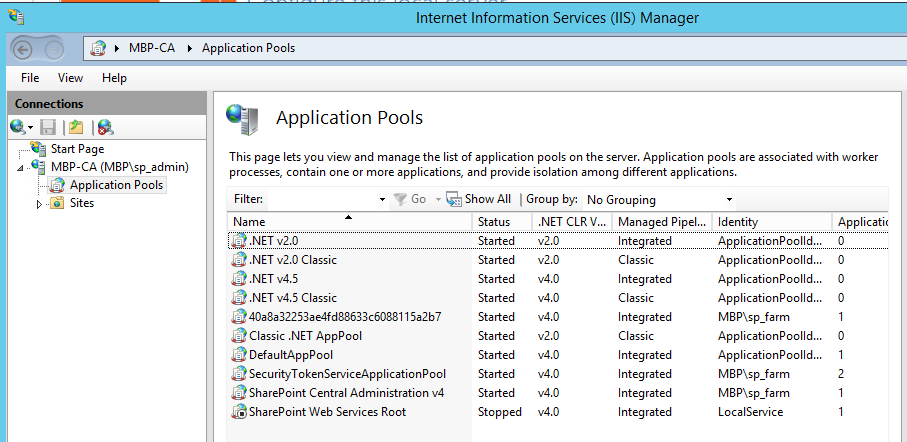Select the Sites tree item label
The height and width of the screenshot is (442, 907).
coord(82,203)
